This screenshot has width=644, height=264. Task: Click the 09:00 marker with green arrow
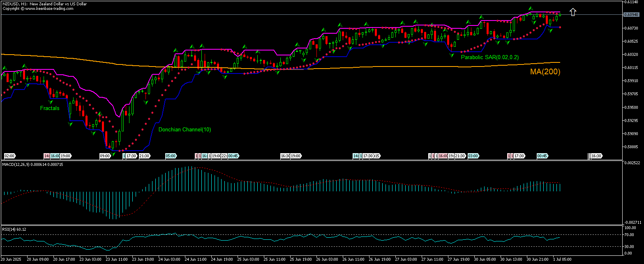click(x=105, y=156)
